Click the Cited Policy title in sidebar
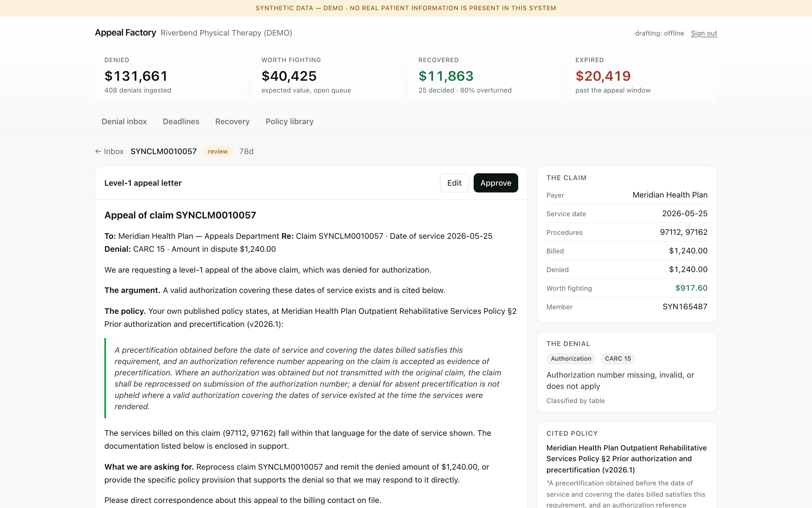This screenshot has height=508, width=812. (x=626, y=459)
